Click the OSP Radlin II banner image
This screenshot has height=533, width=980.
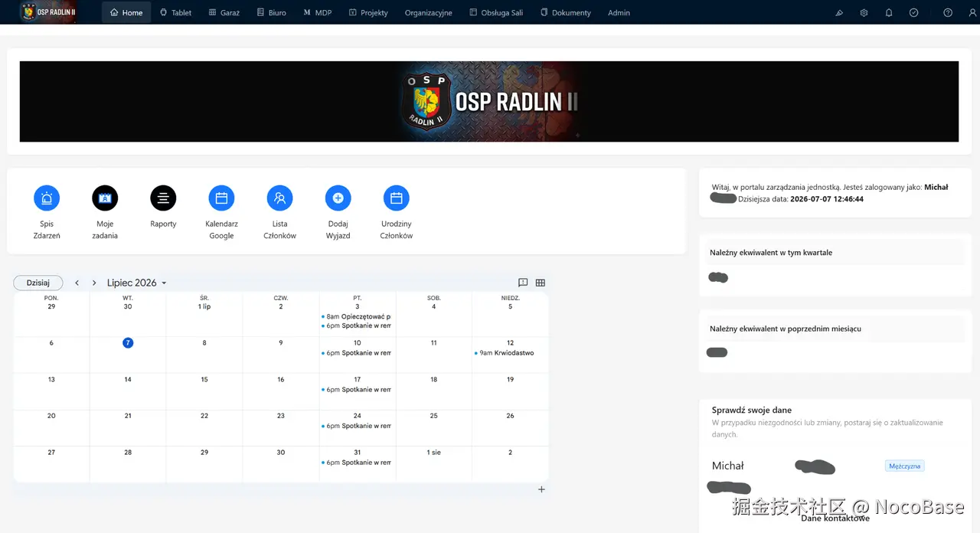(489, 101)
